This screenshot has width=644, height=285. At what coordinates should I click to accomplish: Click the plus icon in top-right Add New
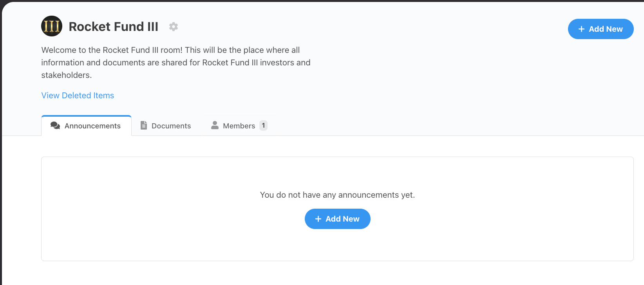tap(581, 29)
